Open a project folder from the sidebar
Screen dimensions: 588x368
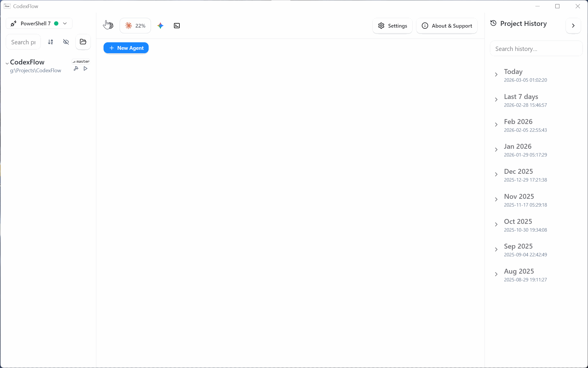coord(83,42)
